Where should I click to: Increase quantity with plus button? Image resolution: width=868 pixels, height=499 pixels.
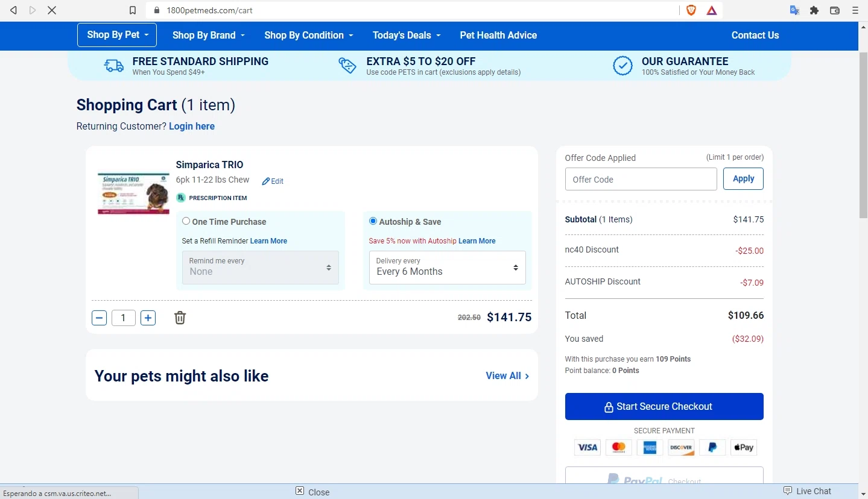coord(148,318)
